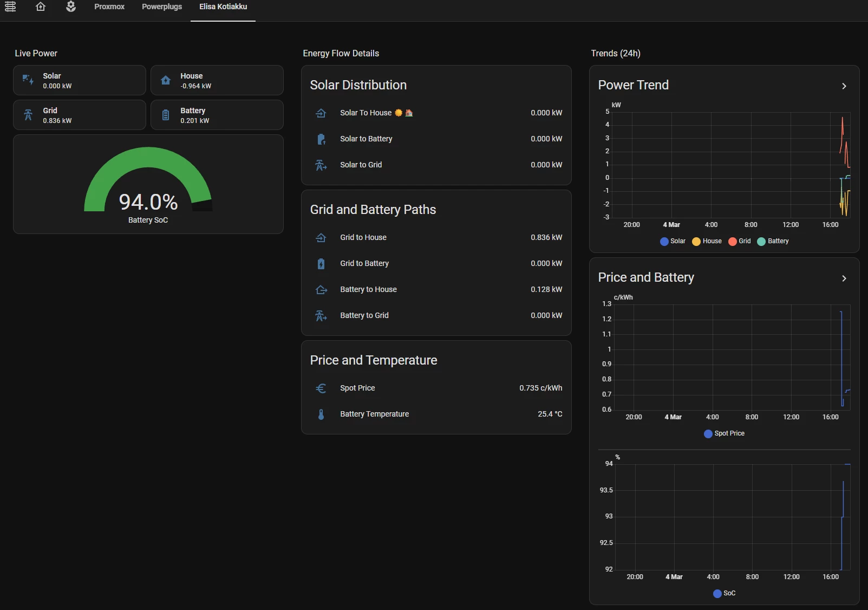Switch to the Powerplugs tab
The height and width of the screenshot is (610, 868).
tap(162, 7)
